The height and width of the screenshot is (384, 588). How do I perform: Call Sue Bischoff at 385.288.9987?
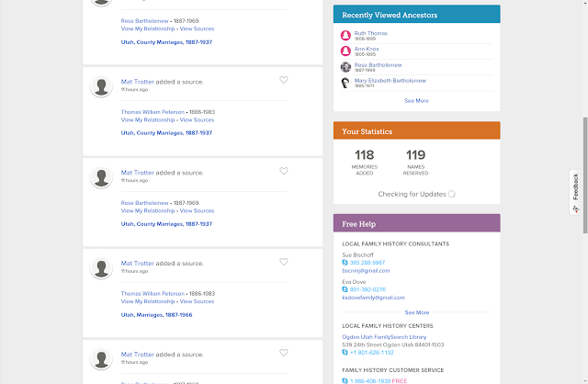pos(367,263)
